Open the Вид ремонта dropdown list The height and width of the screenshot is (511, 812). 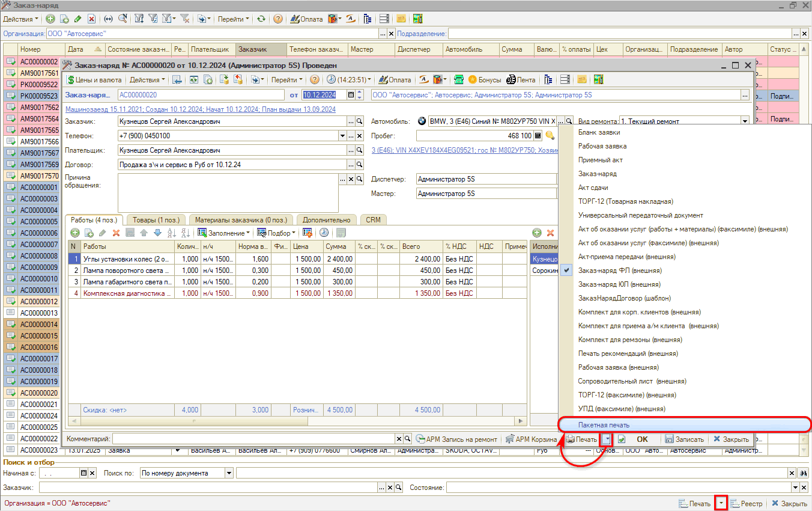point(745,121)
